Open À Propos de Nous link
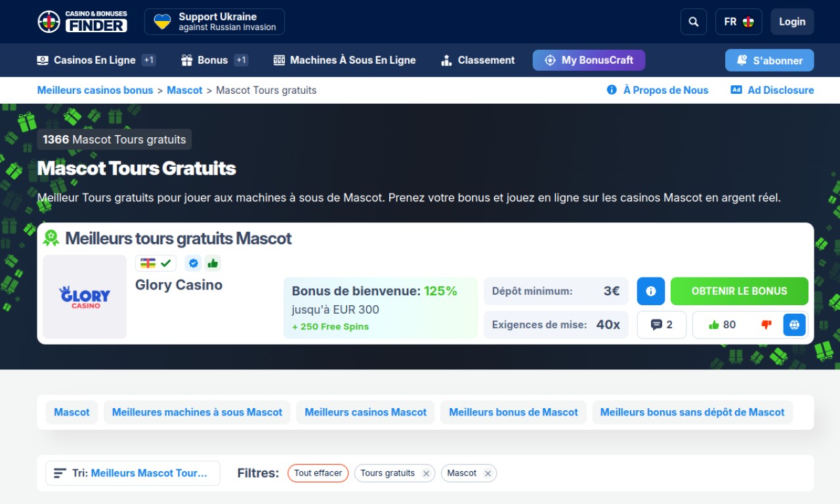 pyautogui.click(x=658, y=91)
